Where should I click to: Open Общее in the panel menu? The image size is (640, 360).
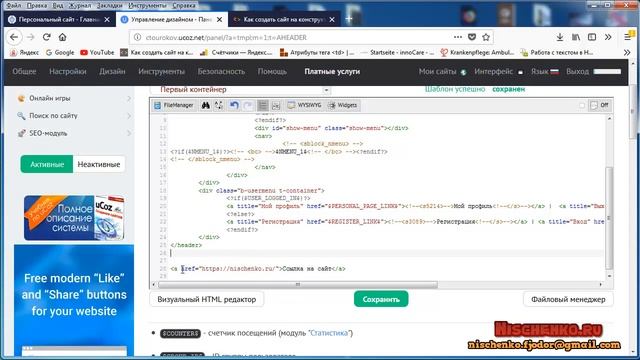coord(24,71)
